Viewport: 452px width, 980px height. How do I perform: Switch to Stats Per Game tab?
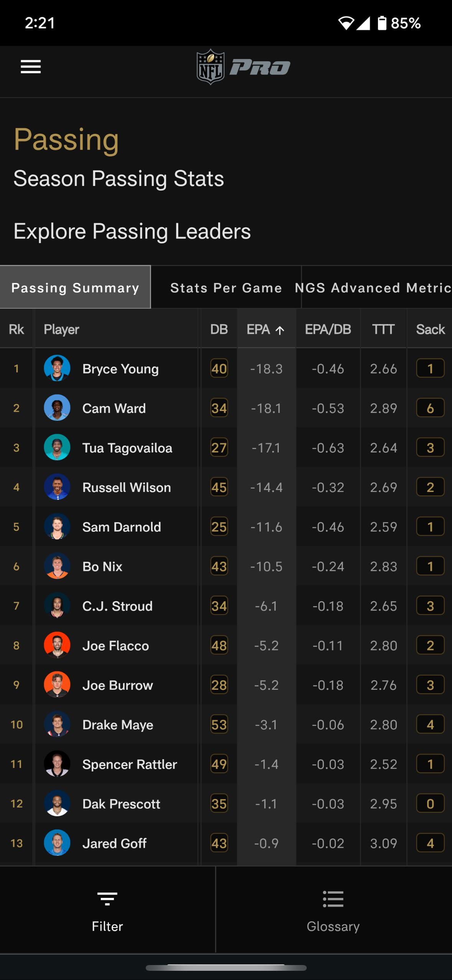pos(226,288)
